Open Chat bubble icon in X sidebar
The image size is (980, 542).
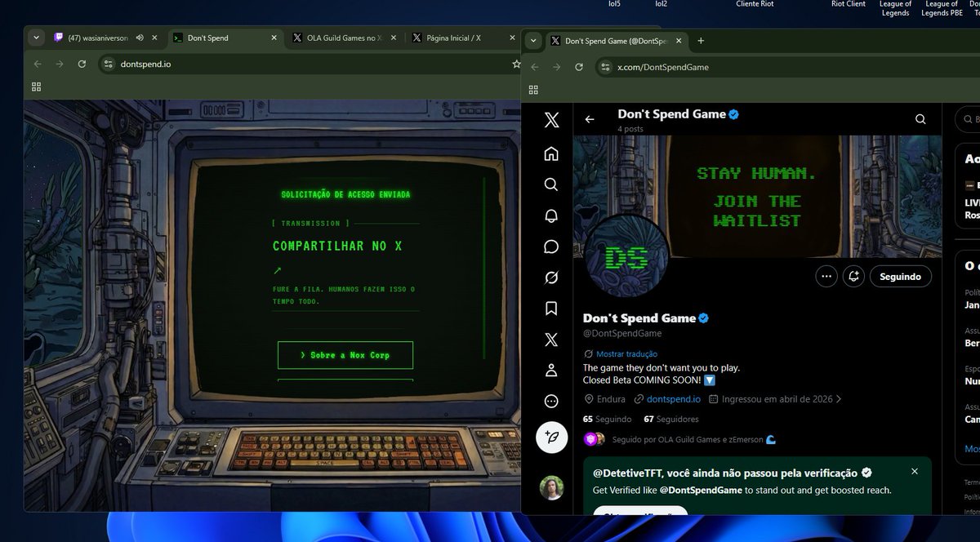[x=551, y=247]
